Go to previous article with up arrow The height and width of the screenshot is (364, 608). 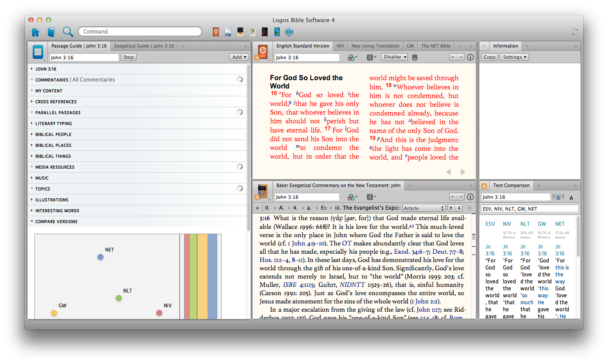452,208
